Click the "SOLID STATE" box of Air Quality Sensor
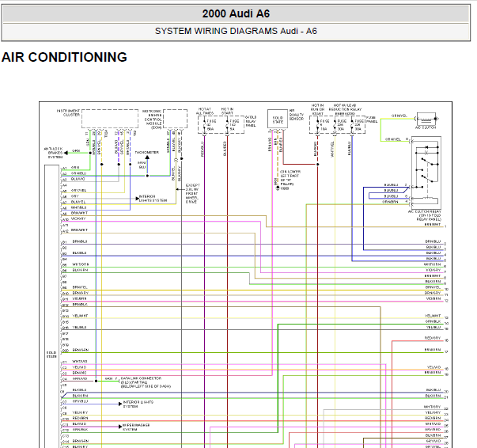The width and height of the screenshot is (477, 448). (x=278, y=119)
